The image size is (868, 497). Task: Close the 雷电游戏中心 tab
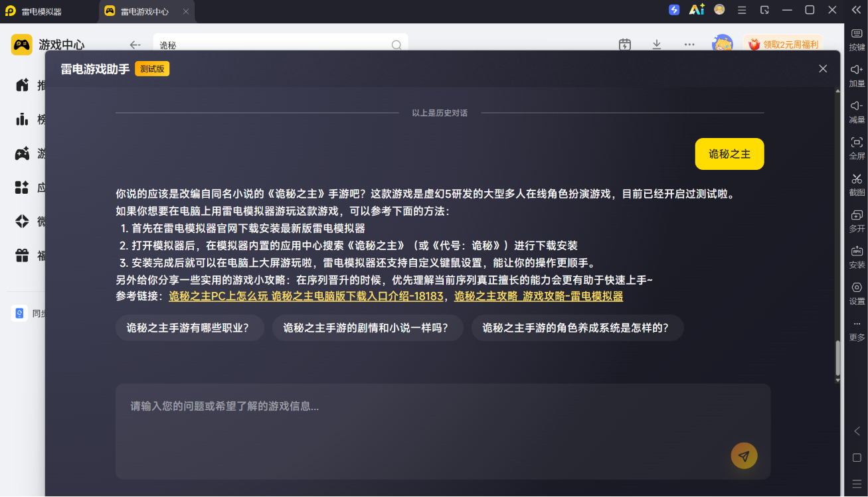(185, 12)
